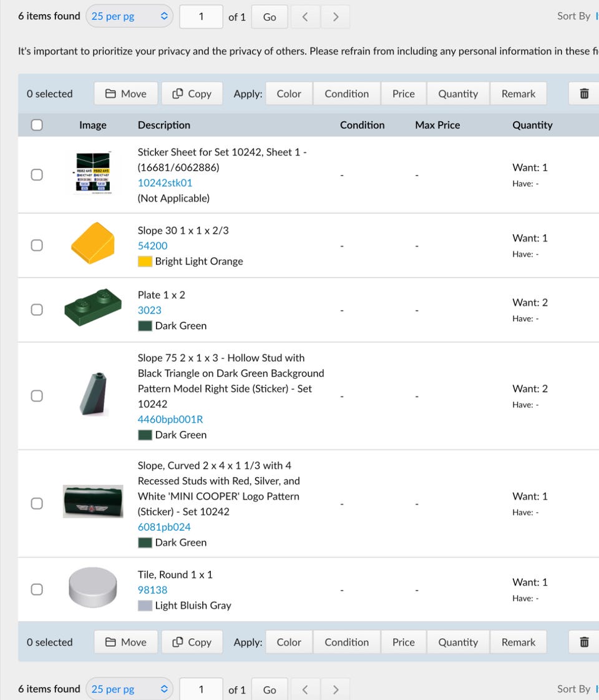Click the bottom trash delete icon
Screen dimensions: 599x700
coord(584,642)
